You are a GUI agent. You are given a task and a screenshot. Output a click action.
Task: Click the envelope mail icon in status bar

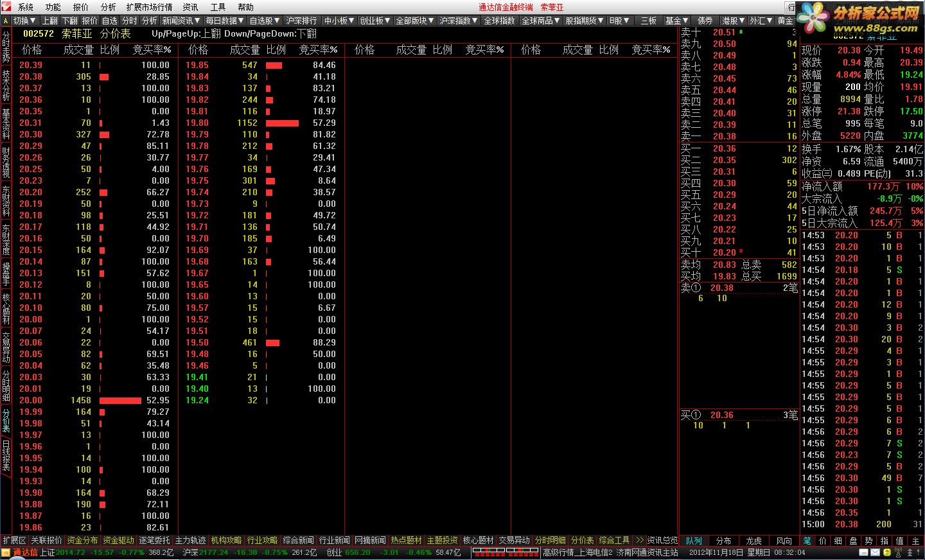[875, 552]
